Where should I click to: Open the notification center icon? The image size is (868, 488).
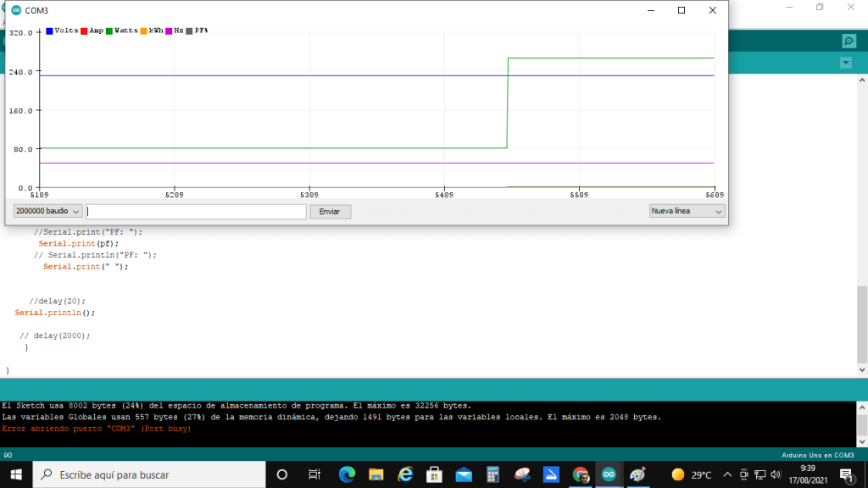coord(845,474)
